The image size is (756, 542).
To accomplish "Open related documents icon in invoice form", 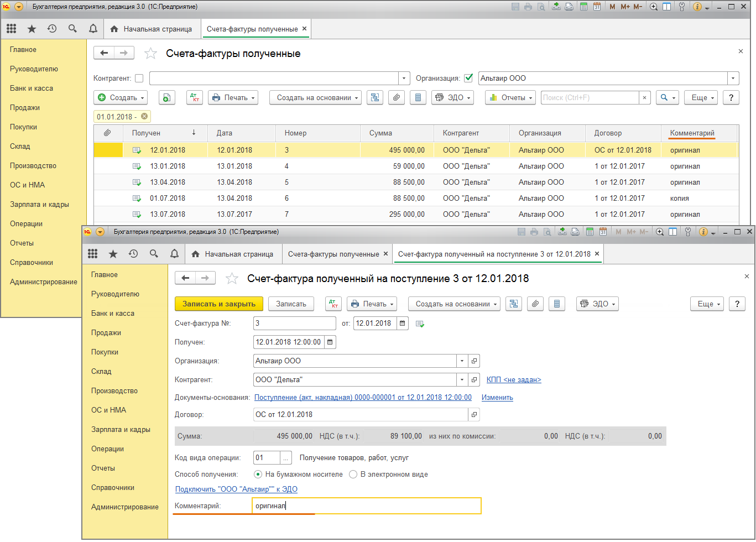I will click(x=514, y=304).
